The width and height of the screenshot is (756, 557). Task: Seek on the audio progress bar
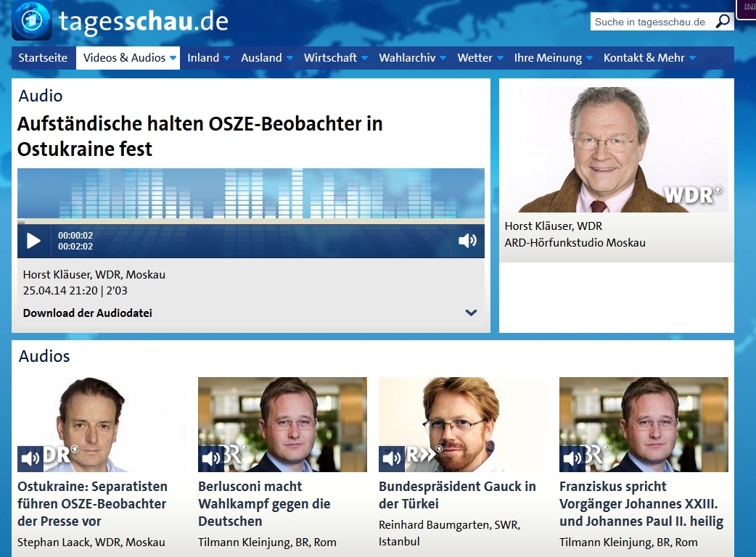[x=251, y=222]
